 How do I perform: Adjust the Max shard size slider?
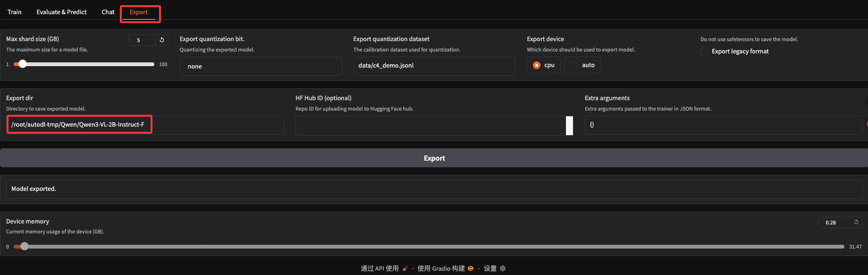tap(84, 64)
